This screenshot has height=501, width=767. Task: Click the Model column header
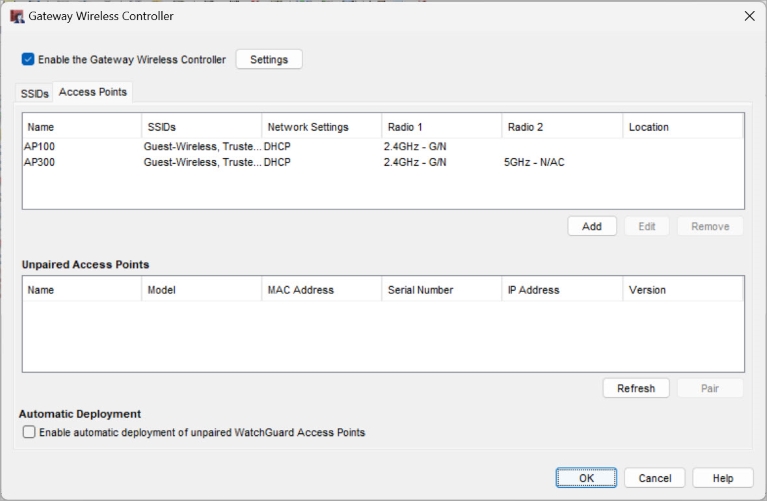click(202, 290)
